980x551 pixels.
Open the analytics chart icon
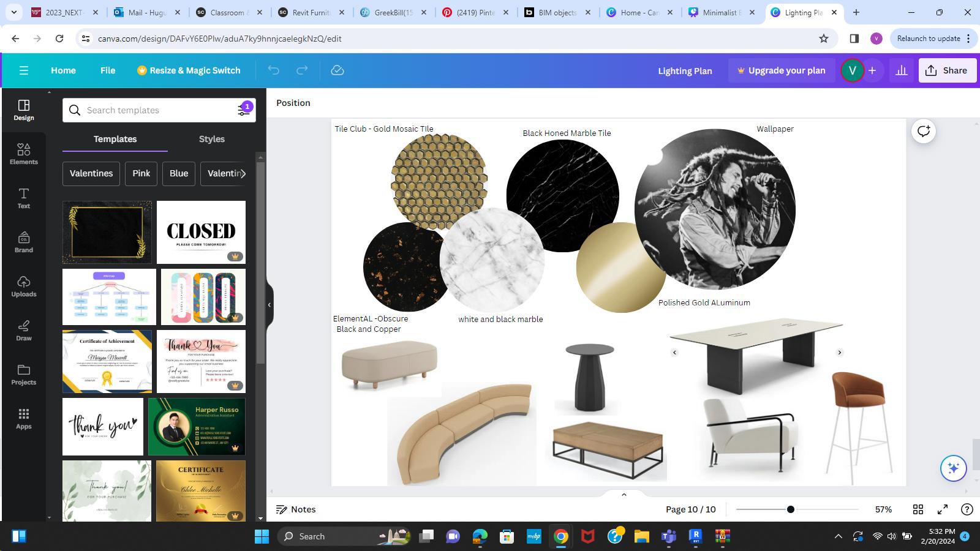point(902,70)
